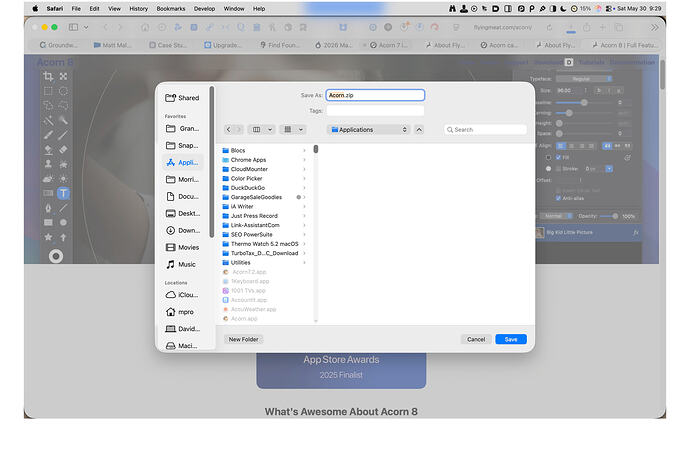Select the Maci... disk location

(182, 346)
